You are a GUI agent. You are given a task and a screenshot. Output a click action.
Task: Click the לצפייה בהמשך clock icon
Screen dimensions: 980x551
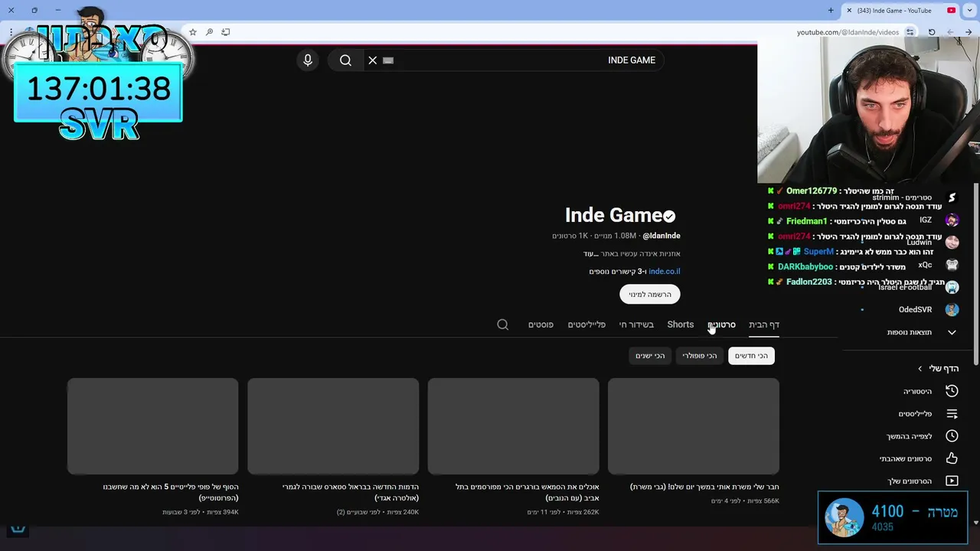(952, 436)
